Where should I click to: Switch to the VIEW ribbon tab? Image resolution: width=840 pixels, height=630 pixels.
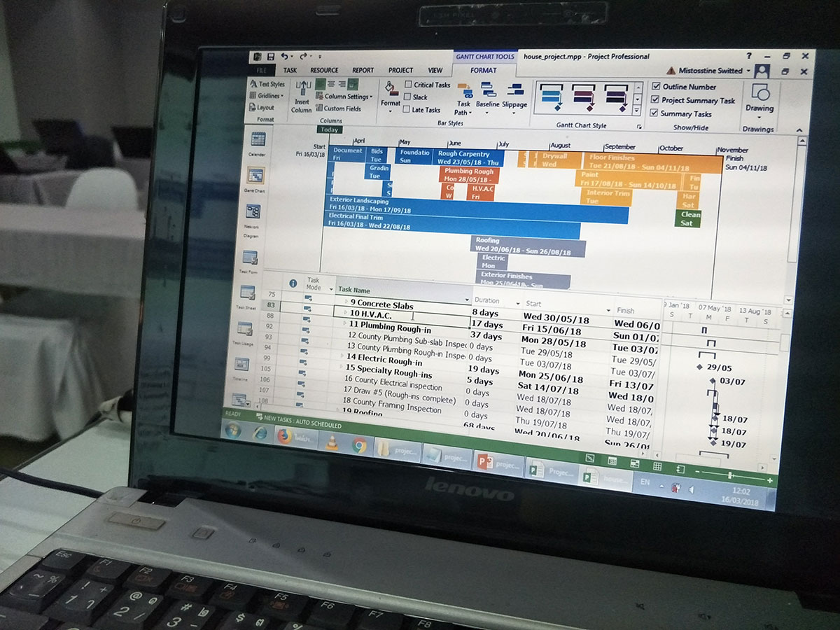click(435, 70)
